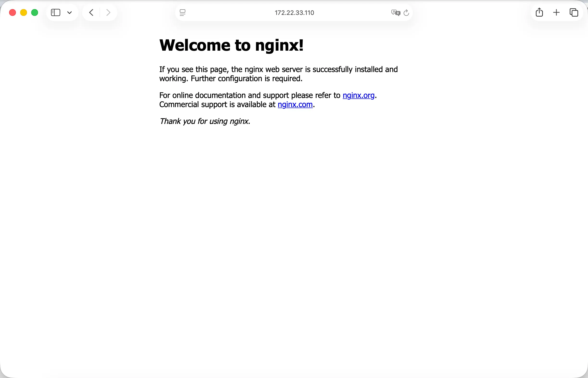Click the address bar showing 172.22.33.110

point(294,13)
